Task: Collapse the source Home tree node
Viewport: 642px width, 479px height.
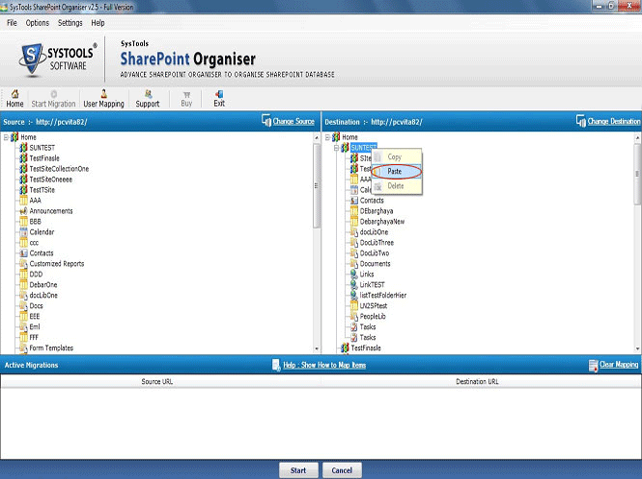Action: click(6, 137)
